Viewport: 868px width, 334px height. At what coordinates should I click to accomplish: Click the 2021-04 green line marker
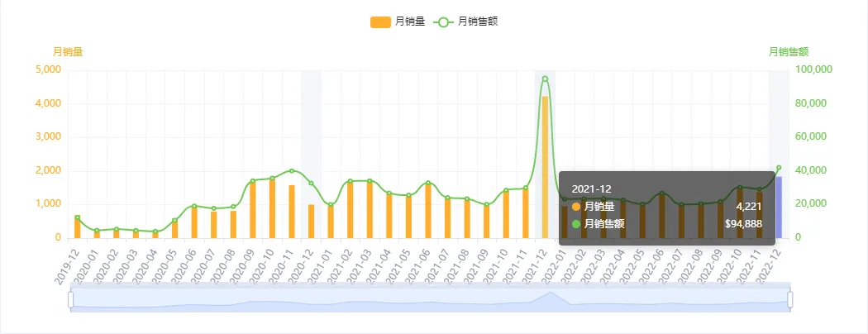389,193
